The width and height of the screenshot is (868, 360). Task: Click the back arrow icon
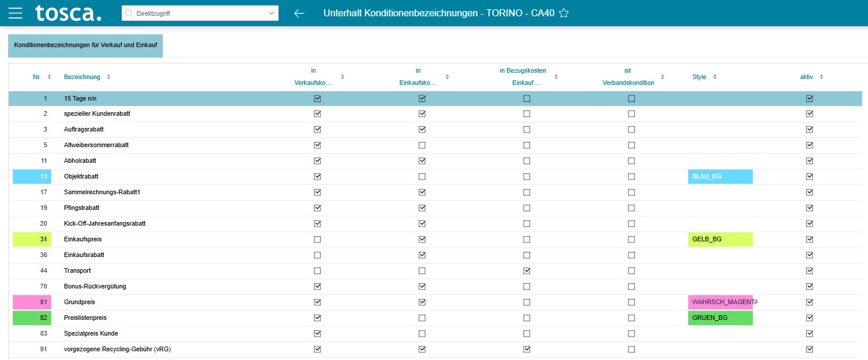pos(299,13)
